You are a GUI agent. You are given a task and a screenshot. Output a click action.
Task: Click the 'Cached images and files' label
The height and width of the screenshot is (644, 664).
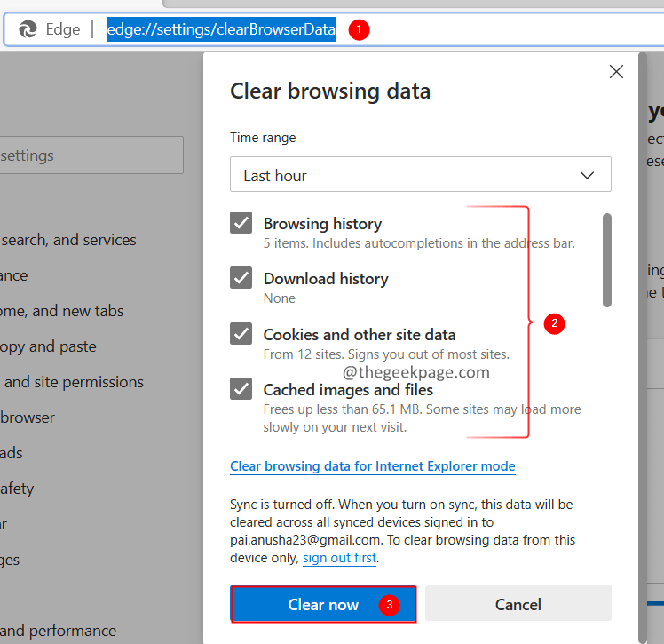click(x=348, y=390)
